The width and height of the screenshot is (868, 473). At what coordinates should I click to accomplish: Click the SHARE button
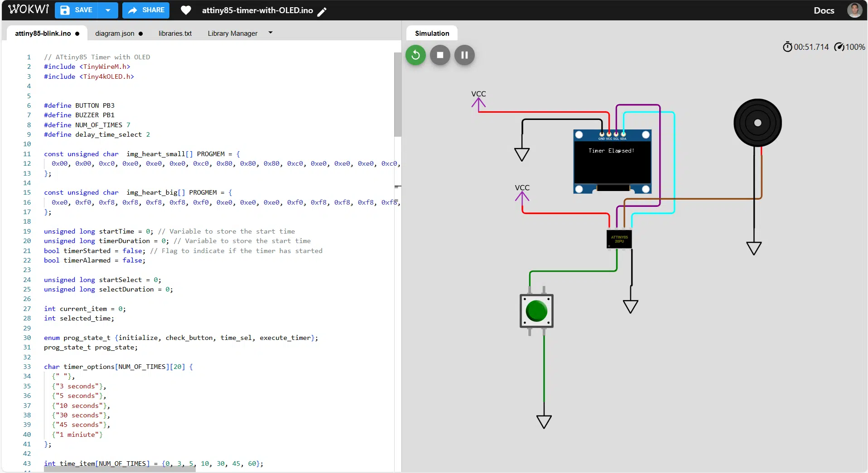click(x=146, y=10)
